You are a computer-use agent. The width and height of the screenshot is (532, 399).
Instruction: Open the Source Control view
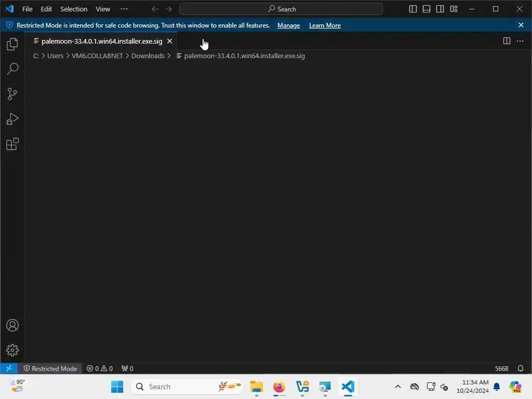pyautogui.click(x=12, y=94)
